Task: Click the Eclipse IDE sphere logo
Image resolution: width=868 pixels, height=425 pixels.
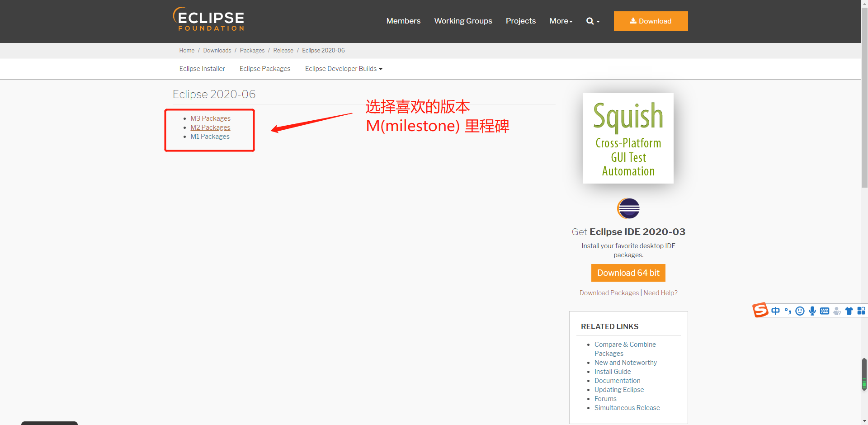Action: 628,208
